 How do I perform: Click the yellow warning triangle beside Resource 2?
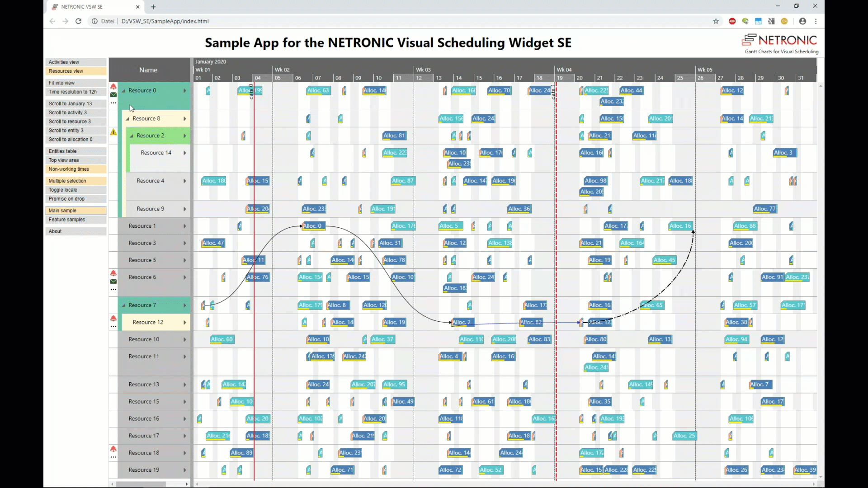(x=113, y=132)
